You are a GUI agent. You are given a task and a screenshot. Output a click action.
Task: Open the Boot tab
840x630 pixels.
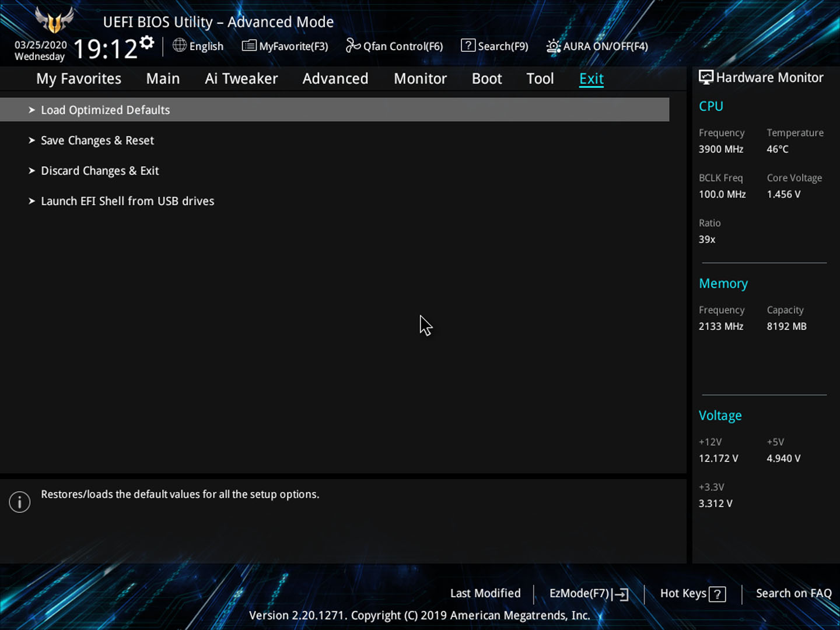click(487, 79)
